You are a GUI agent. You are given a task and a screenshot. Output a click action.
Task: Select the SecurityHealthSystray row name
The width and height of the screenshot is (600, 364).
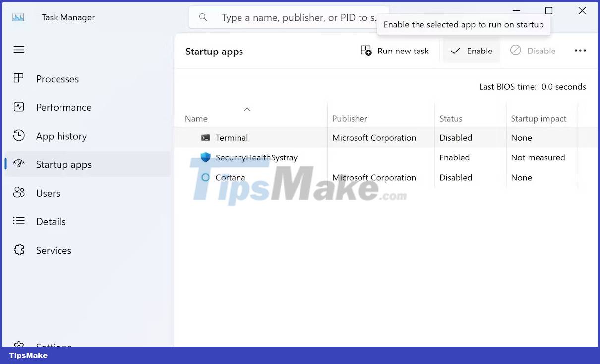click(x=256, y=157)
